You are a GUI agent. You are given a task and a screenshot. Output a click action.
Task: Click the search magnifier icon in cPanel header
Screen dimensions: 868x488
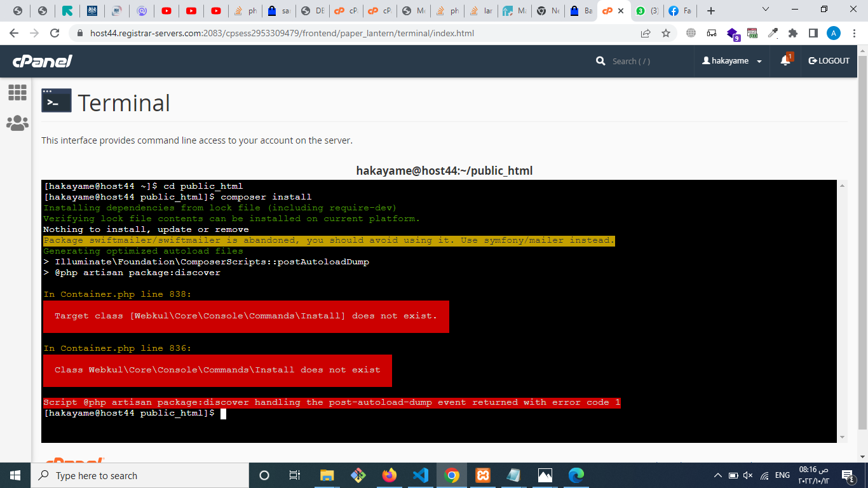(x=600, y=61)
